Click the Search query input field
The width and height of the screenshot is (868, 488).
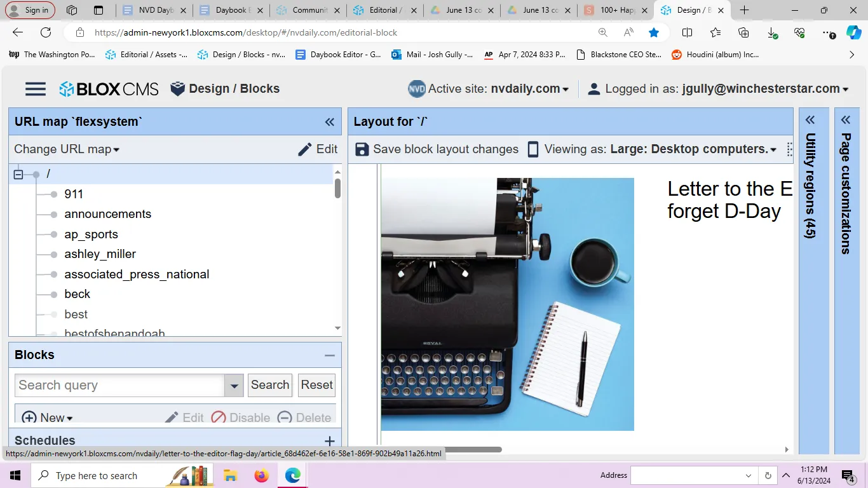click(119, 385)
